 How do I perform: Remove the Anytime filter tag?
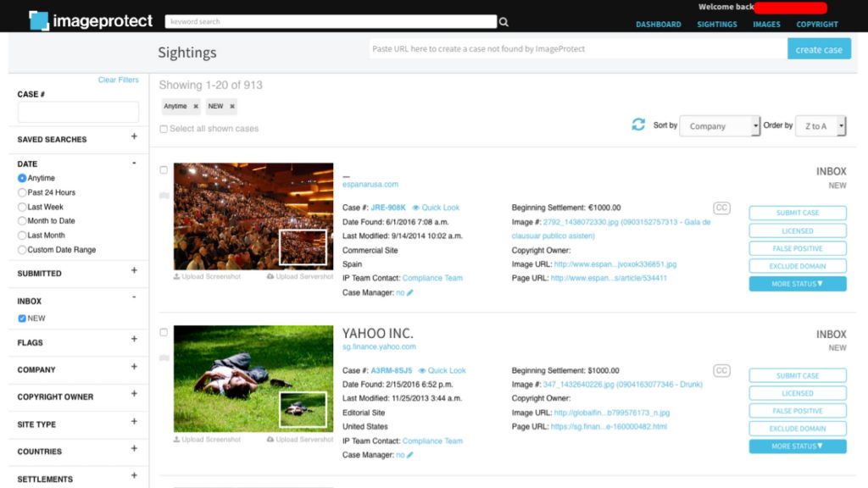coord(196,107)
